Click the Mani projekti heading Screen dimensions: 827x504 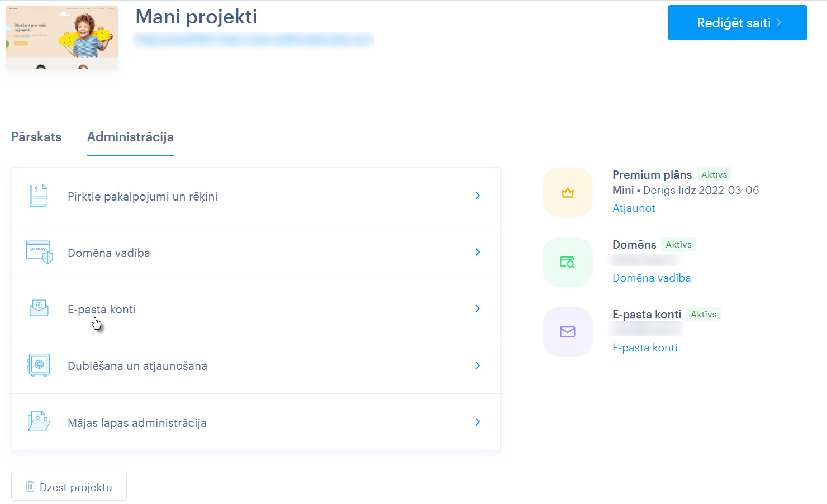[196, 17]
